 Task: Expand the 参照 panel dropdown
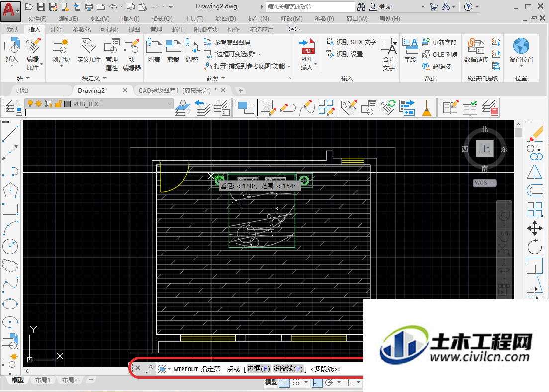[x=223, y=78]
